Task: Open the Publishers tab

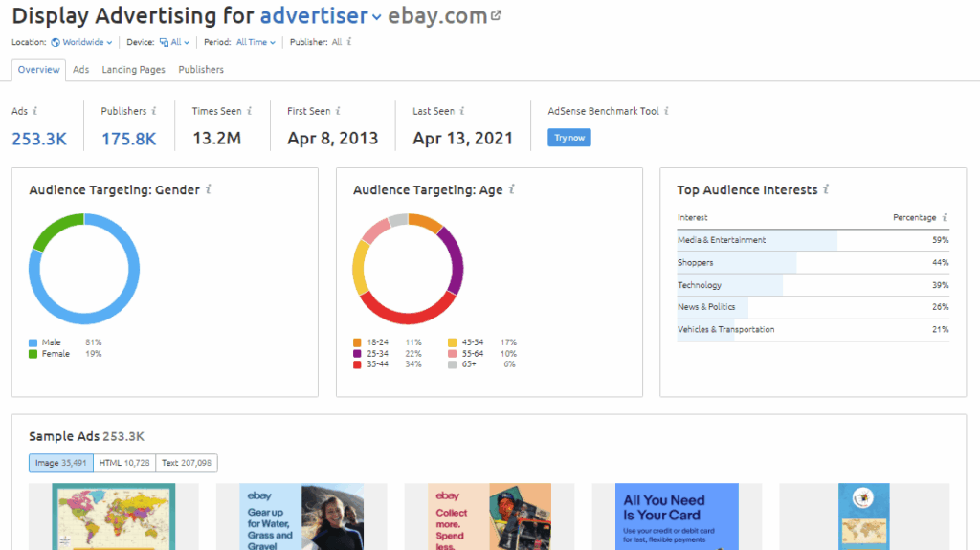Action: [201, 70]
